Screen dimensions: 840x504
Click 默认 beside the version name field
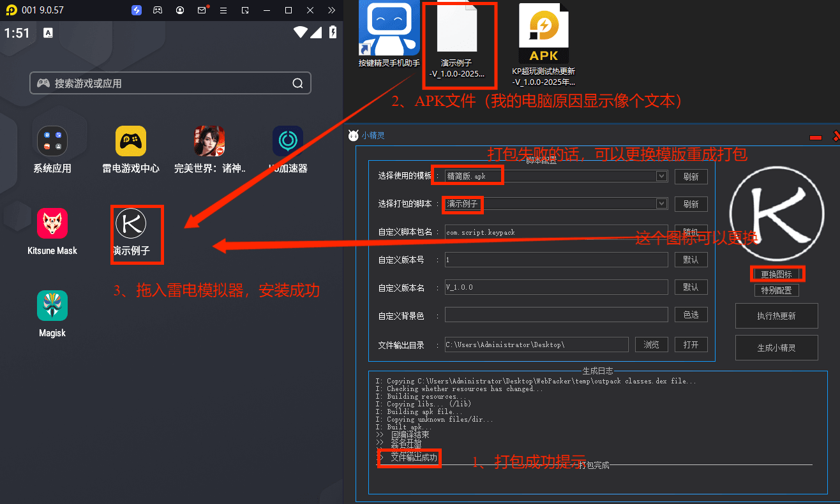click(x=691, y=287)
